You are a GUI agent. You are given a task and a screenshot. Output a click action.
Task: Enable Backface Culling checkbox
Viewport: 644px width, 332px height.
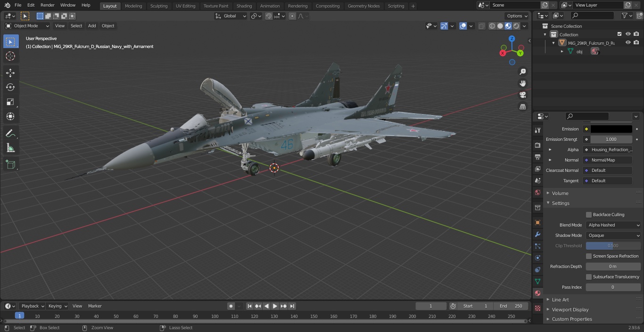[x=589, y=215]
